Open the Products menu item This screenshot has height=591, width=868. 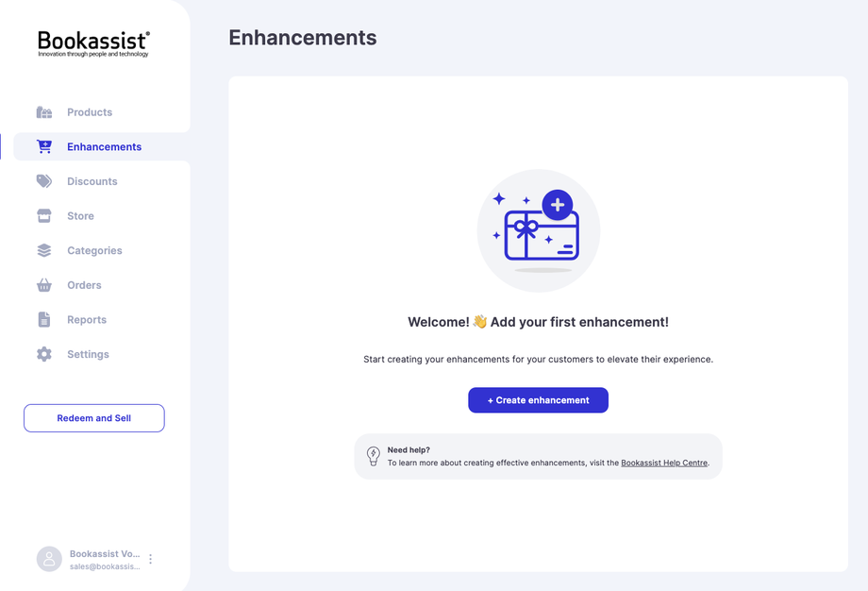tap(90, 112)
